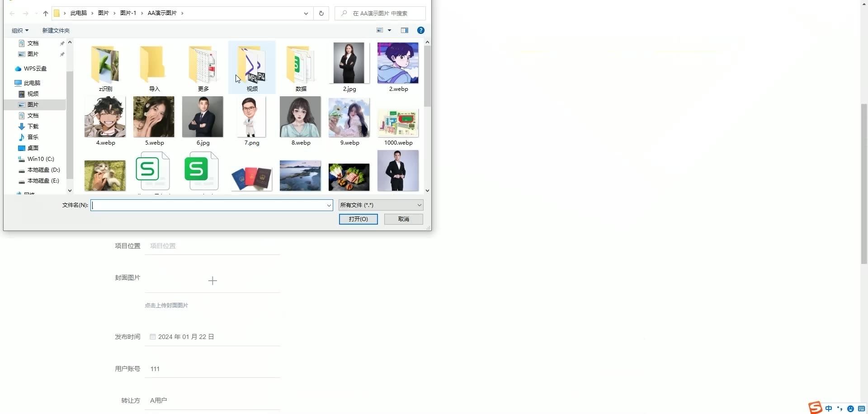The height and width of the screenshot is (414, 868).
Task: Click the 取消 button
Action: [404, 219]
